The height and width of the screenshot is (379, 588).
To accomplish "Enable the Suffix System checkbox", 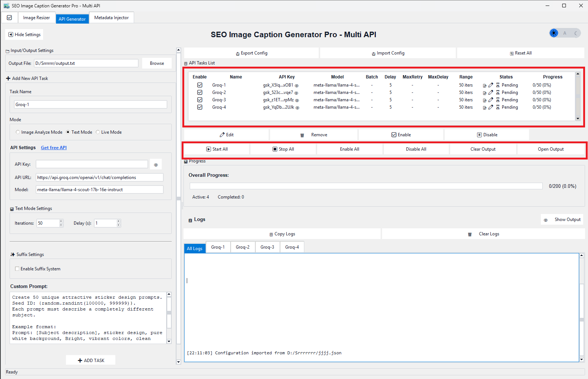I will coord(17,269).
